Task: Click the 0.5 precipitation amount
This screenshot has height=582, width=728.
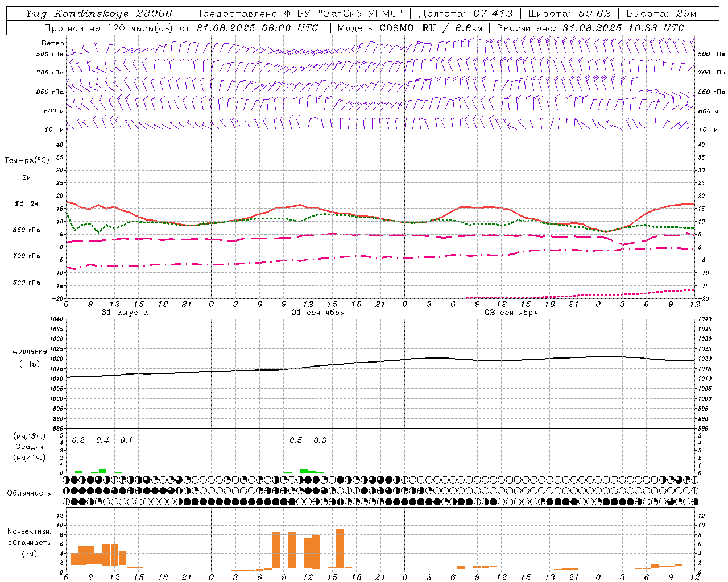Action: pos(296,440)
